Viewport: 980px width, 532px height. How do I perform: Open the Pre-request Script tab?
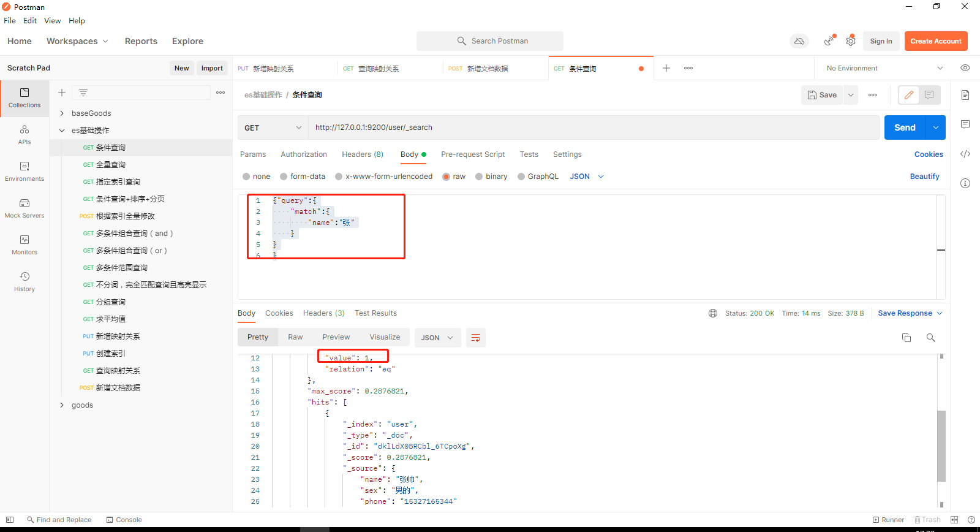coord(473,154)
